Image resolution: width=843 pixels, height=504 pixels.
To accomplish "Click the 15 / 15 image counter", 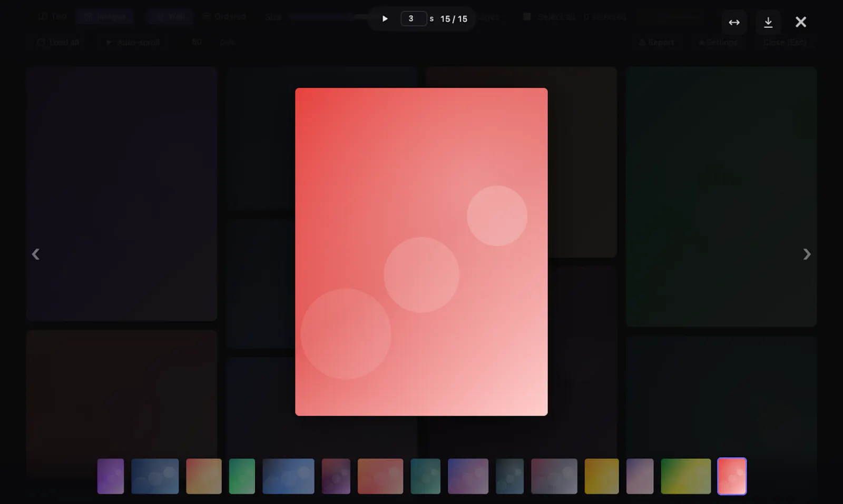I will [454, 19].
